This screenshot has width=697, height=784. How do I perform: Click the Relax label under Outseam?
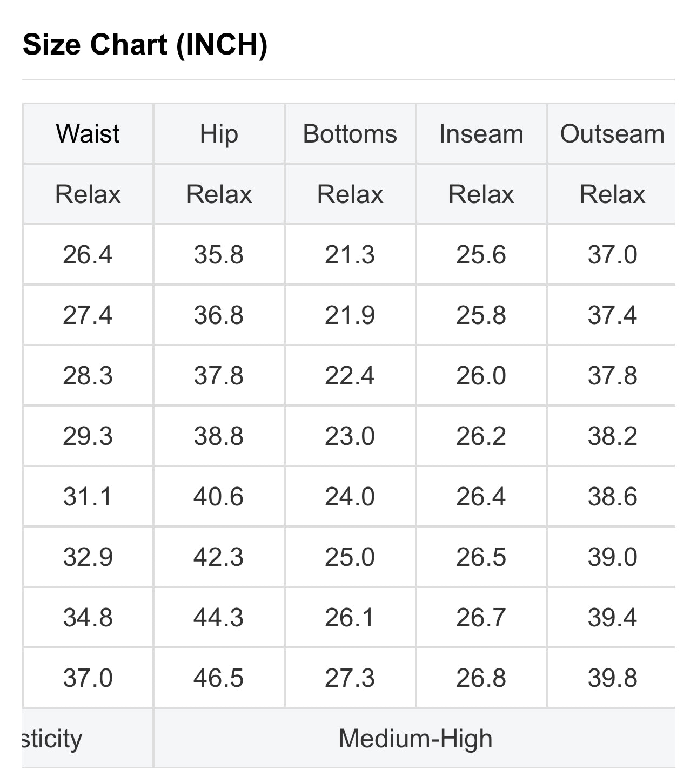pos(613,194)
